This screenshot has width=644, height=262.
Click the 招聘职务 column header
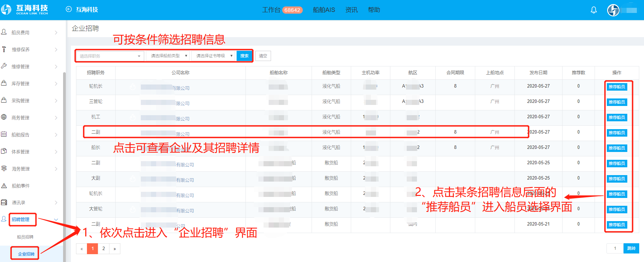[x=96, y=73]
